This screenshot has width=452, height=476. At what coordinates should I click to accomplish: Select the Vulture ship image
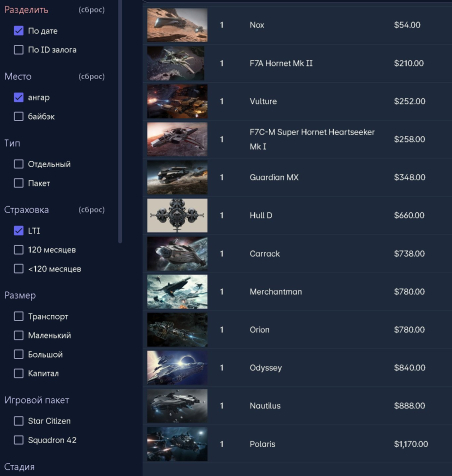(177, 101)
